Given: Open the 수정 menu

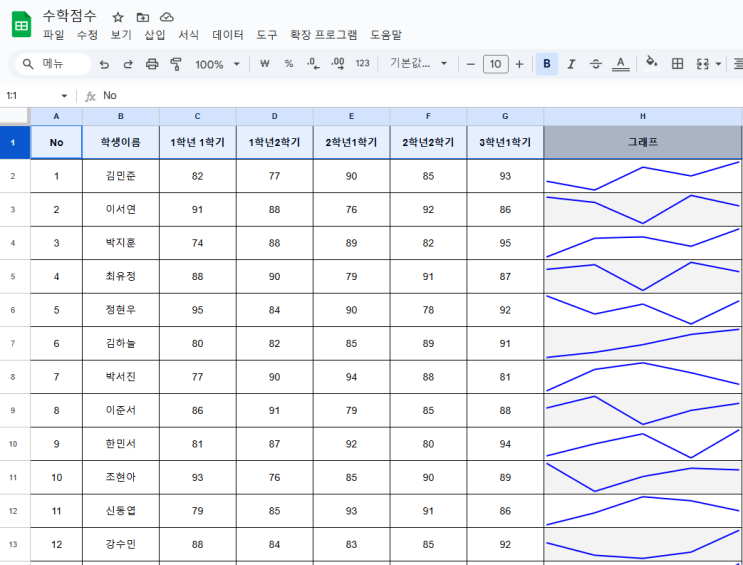Looking at the screenshot, I should tap(87, 35).
